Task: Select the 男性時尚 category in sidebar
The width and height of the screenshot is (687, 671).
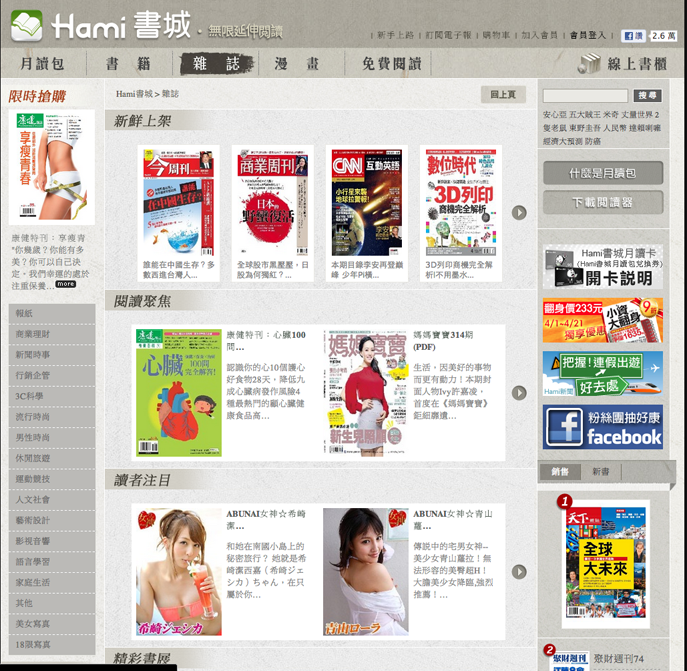Action: pos(52,437)
